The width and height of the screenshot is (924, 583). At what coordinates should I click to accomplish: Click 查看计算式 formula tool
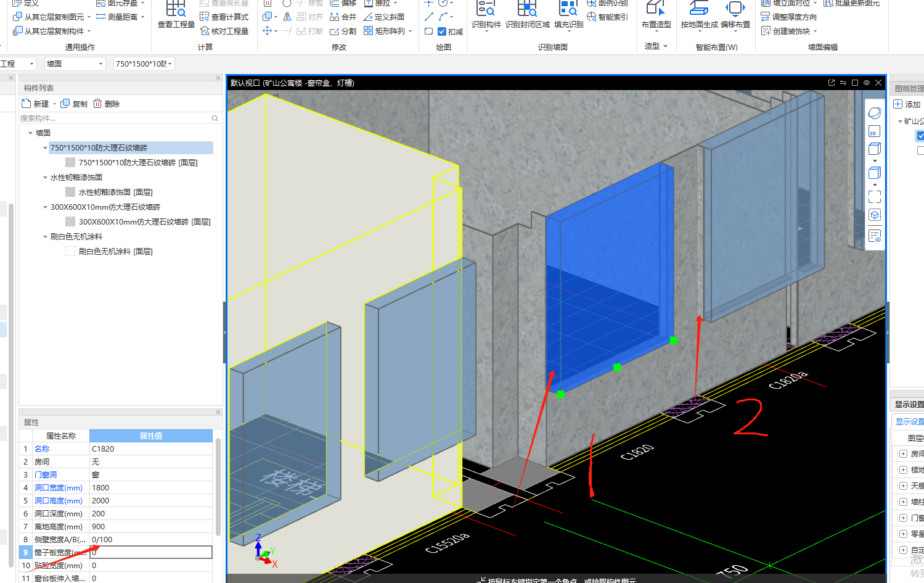pyautogui.click(x=224, y=17)
